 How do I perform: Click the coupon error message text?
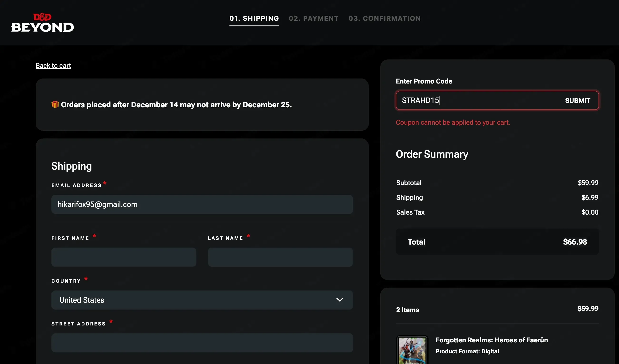(453, 122)
